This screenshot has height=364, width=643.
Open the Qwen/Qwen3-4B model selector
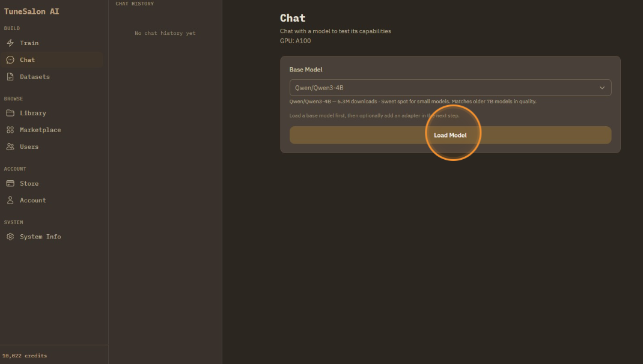pos(445,88)
